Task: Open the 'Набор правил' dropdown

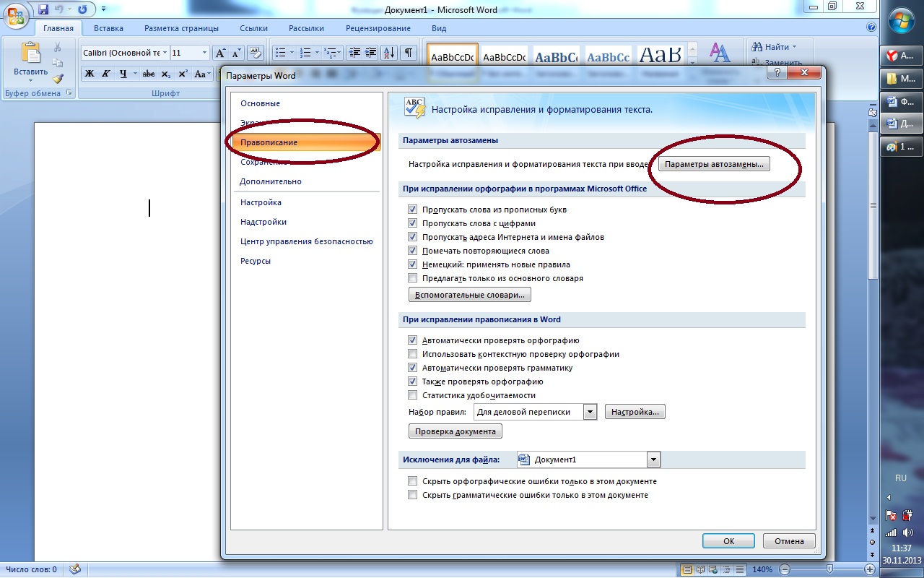Action: pyautogui.click(x=590, y=412)
